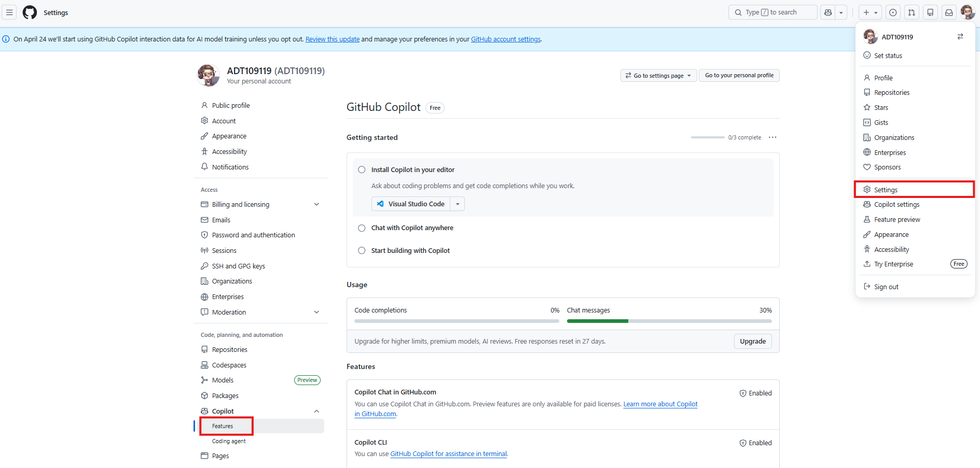Open Packages settings in sidebar
The height and width of the screenshot is (468, 980).
[260, 395]
